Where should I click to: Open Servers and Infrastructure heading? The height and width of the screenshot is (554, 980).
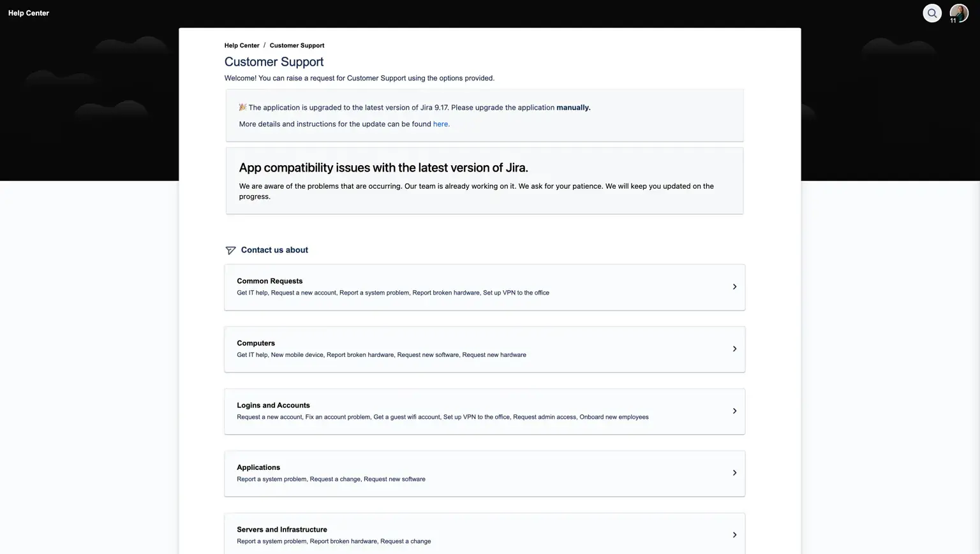click(281, 530)
